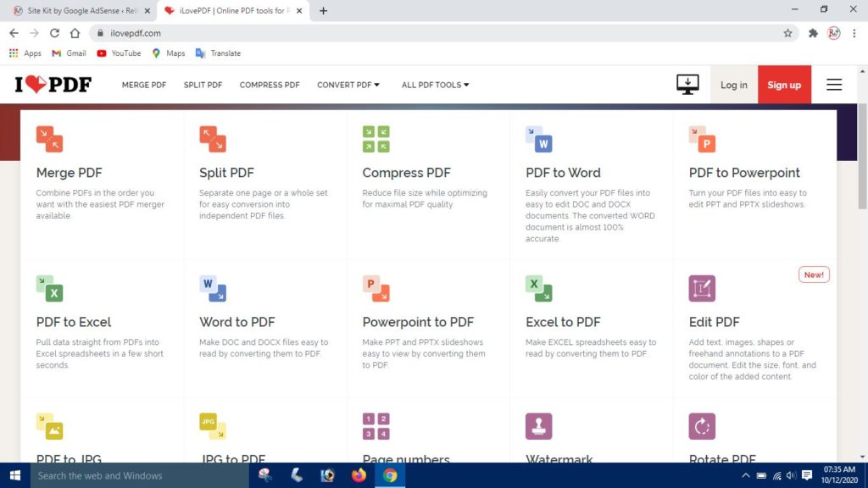This screenshot has width=868, height=488.
Task: Click the PDF to Word title text
Action: pyautogui.click(x=563, y=173)
